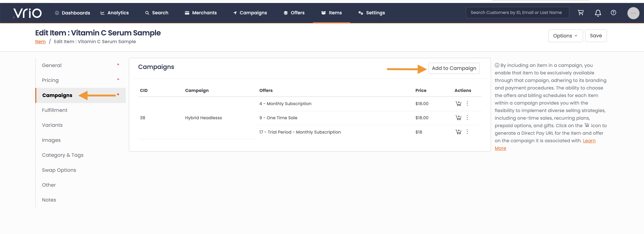
Task: Follow the Item breadcrumb link
Action: click(x=40, y=42)
